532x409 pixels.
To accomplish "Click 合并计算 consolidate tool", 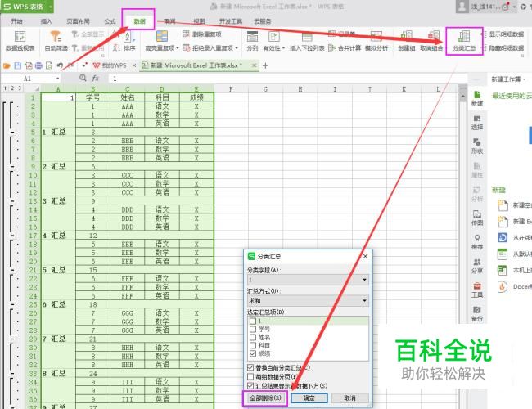I will pos(345,48).
